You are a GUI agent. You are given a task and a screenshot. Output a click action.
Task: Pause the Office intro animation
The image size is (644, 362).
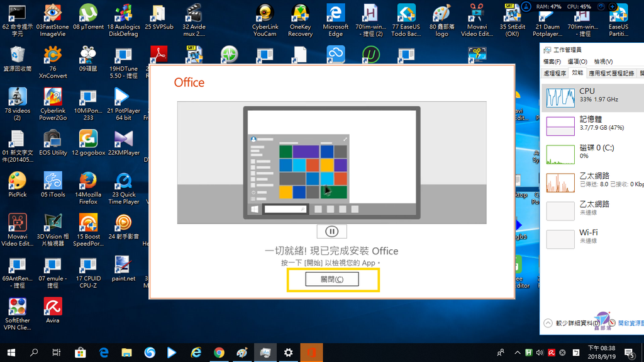[332, 231]
